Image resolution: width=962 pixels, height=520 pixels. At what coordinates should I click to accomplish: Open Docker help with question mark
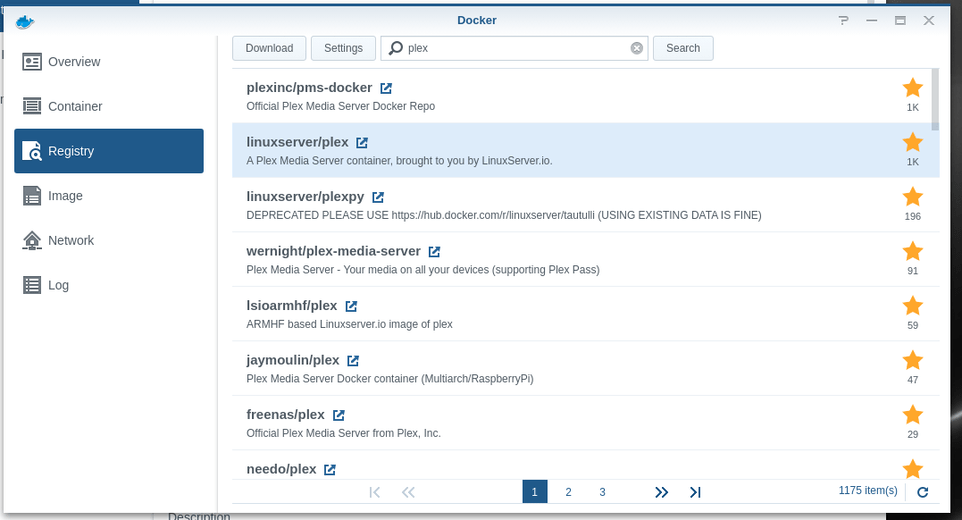click(x=844, y=20)
